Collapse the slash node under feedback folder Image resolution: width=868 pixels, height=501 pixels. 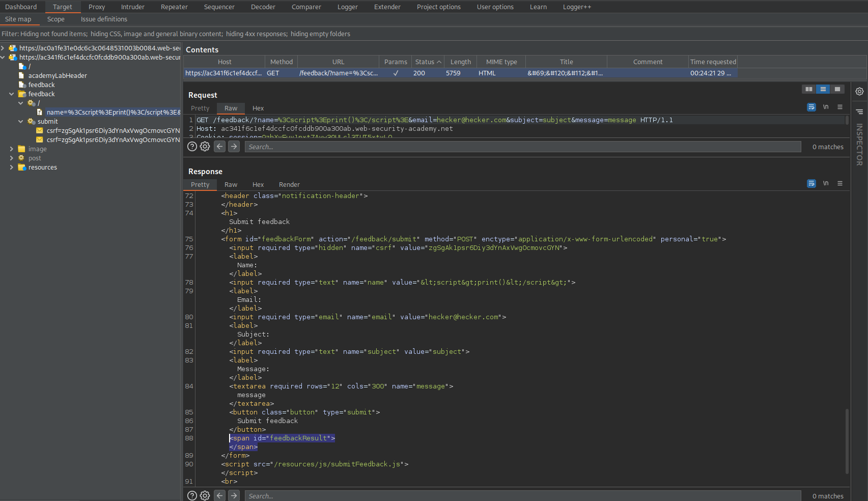[20, 103]
